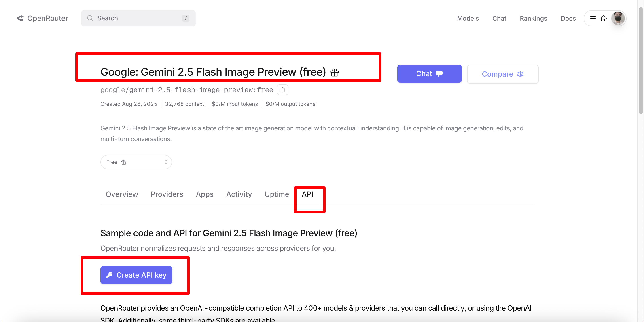This screenshot has width=644, height=322.
Task: Open the user profile avatar
Action: tap(618, 19)
